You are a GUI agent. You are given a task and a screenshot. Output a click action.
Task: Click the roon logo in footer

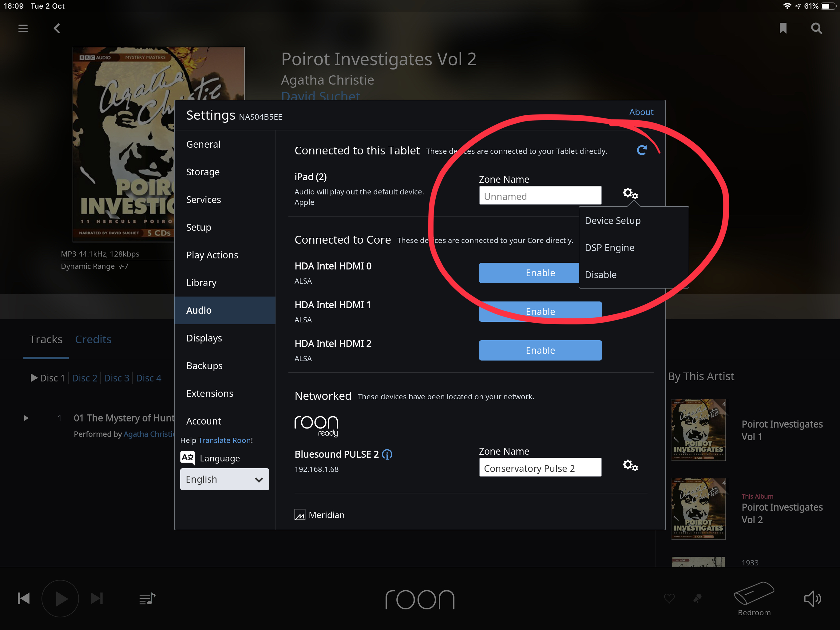[x=420, y=600]
